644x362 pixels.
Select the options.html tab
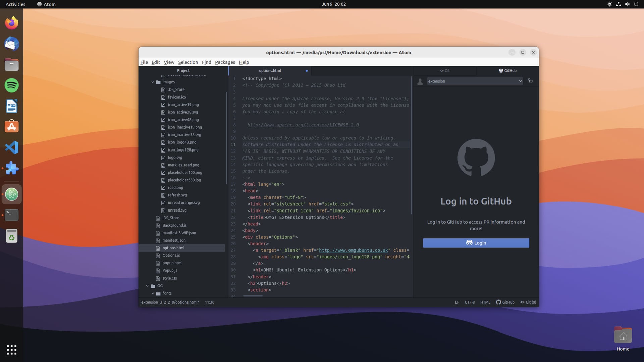(269, 71)
